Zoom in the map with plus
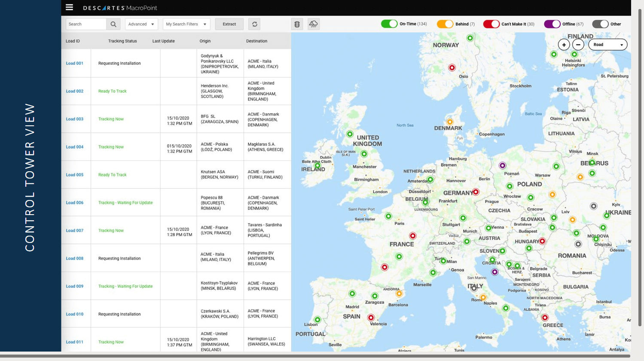644x361 pixels. click(564, 45)
